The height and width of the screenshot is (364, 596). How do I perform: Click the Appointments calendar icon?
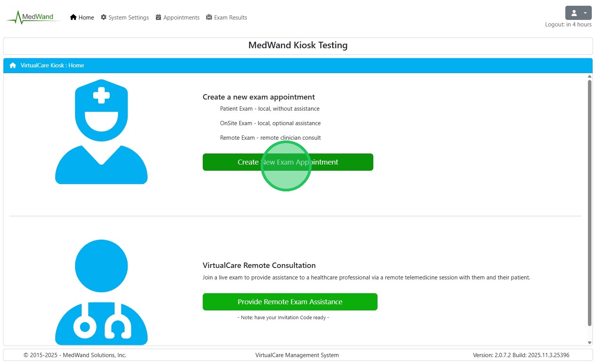coord(158,17)
